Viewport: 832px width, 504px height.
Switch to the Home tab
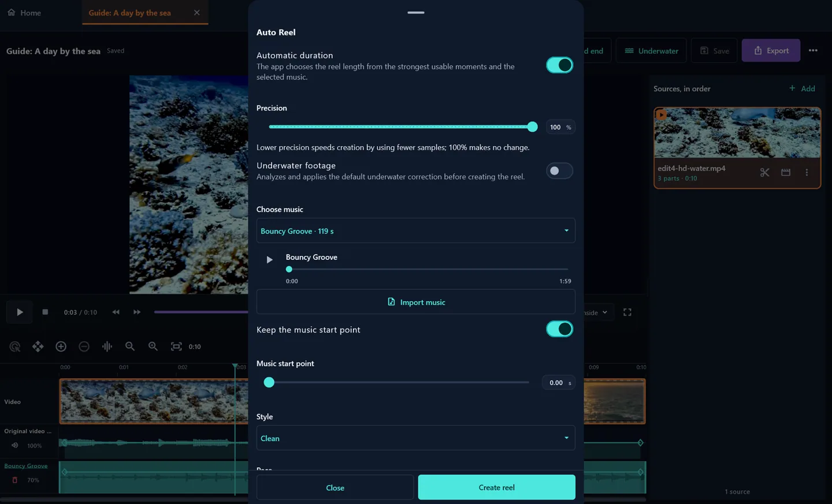pos(24,13)
